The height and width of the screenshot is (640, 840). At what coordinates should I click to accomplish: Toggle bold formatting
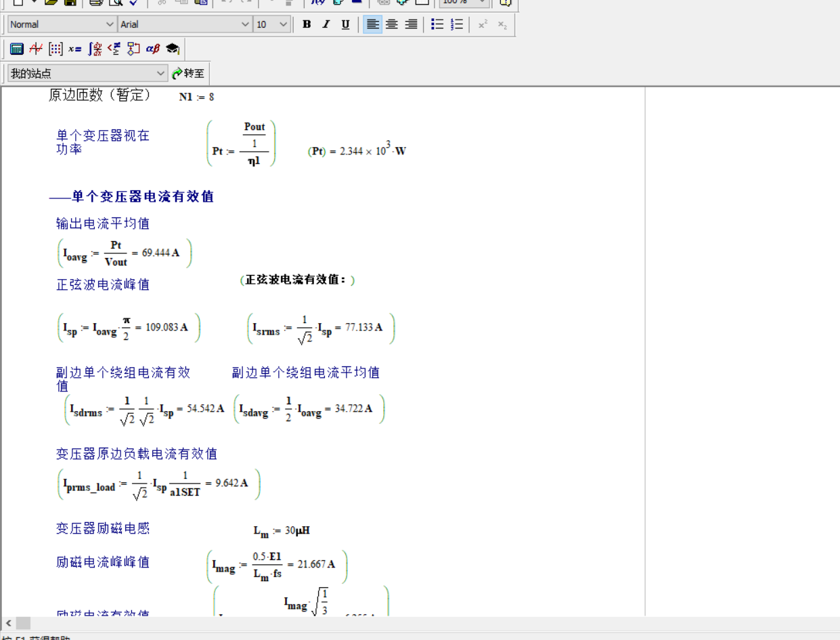[x=307, y=24]
